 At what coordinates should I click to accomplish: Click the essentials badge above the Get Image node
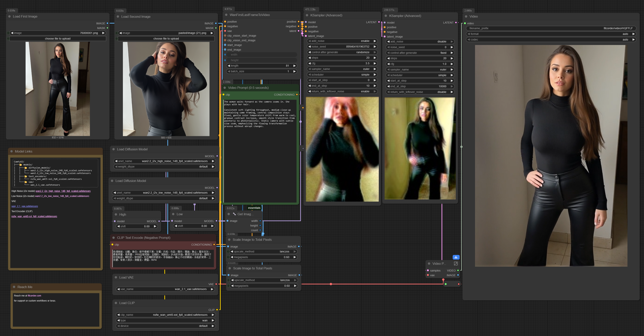[254, 208]
